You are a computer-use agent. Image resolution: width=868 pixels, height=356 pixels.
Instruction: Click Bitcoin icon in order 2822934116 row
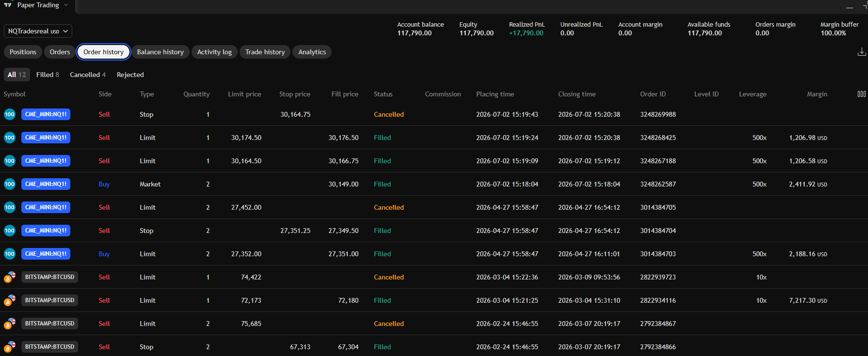tap(10, 300)
